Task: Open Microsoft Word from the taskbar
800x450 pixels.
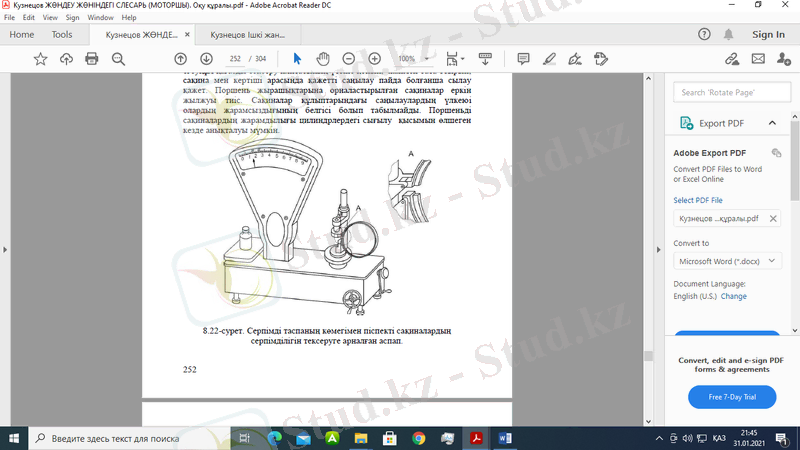Action: [504, 438]
